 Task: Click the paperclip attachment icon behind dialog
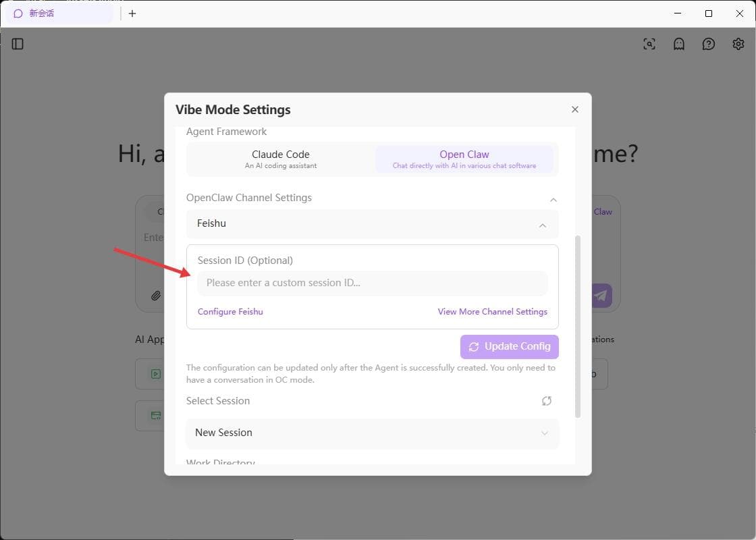point(155,296)
